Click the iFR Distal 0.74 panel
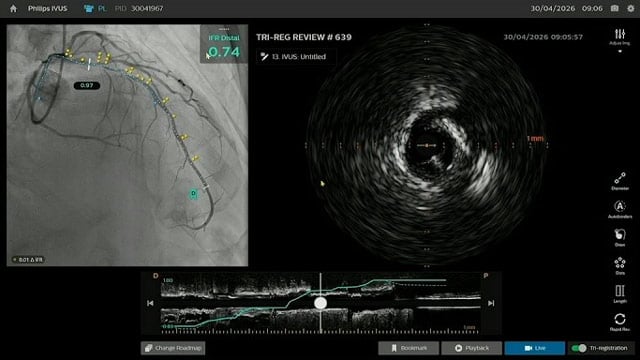 click(x=224, y=45)
